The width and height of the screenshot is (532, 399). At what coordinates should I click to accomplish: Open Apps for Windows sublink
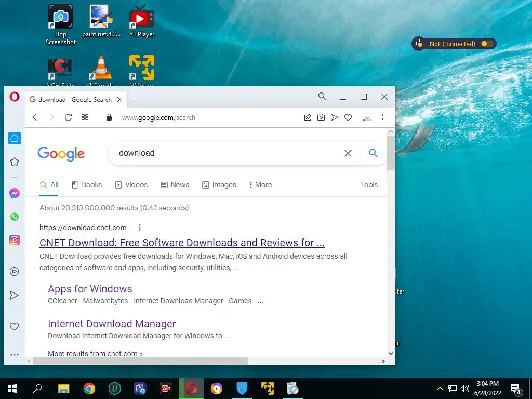click(90, 289)
